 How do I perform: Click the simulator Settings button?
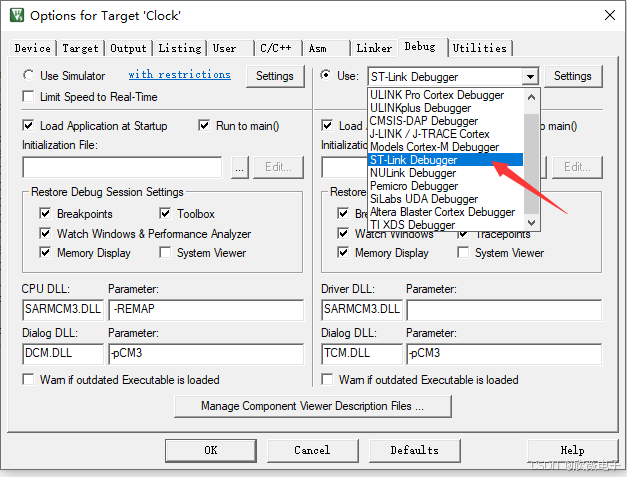pyautogui.click(x=275, y=76)
